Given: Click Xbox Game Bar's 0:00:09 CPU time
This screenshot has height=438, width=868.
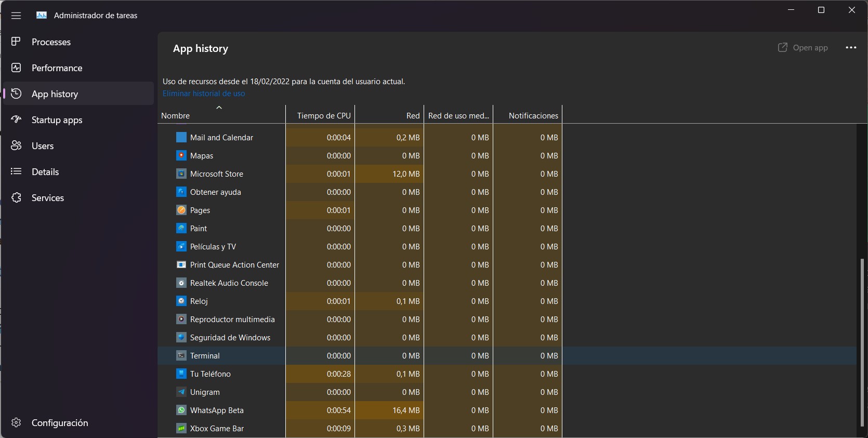Looking at the screenshot, I should (x=339, y=429).
